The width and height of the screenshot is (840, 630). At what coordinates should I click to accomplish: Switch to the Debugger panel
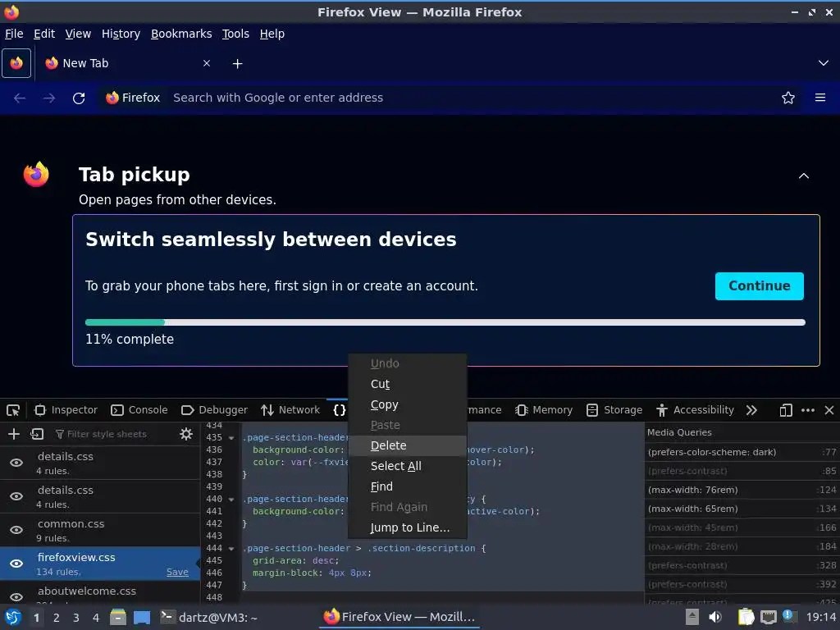click(x=214, y=410)
